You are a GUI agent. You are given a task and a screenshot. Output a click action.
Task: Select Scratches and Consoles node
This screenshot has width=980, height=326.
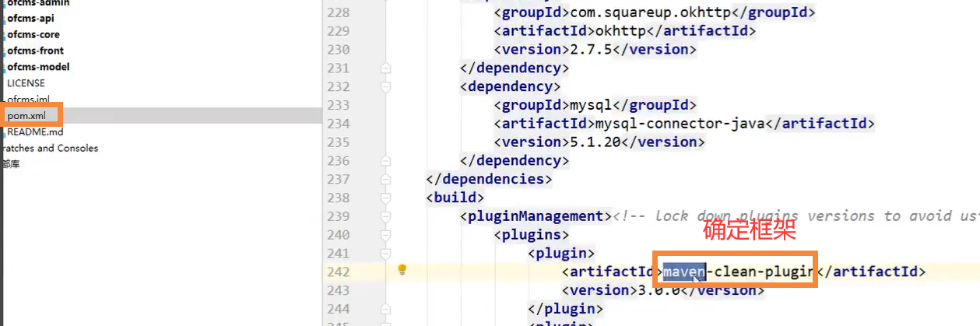[x=49, y=148]
